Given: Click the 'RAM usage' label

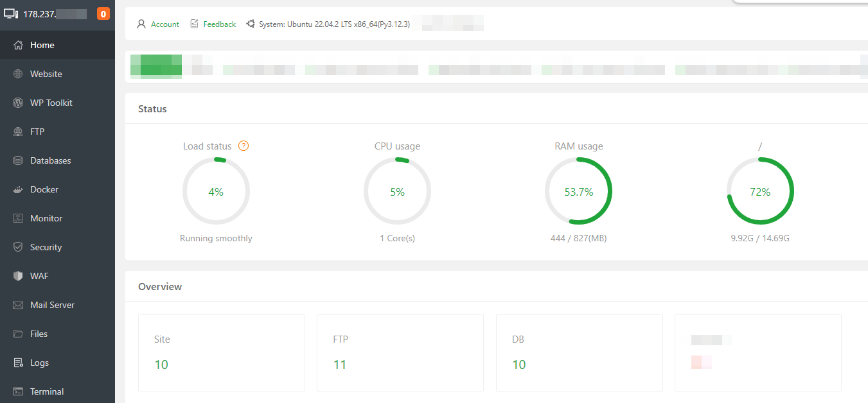Looking at the screenshot, I should click(x=579, y=146).
